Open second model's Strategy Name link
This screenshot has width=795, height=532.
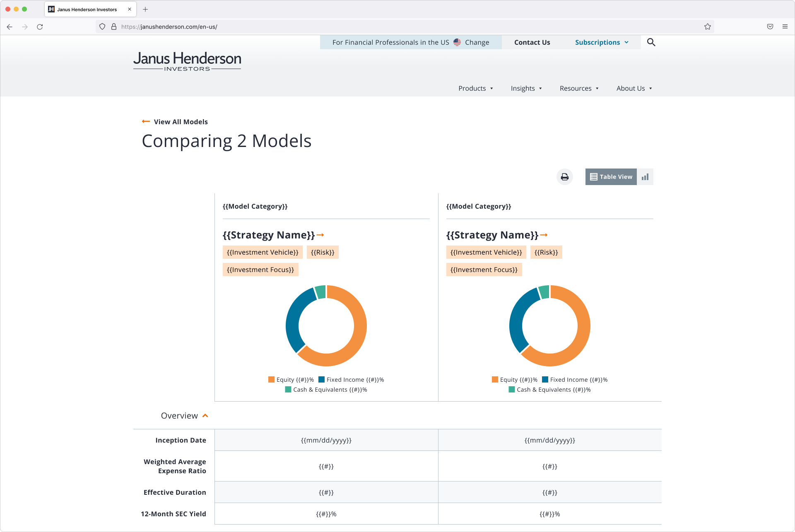(492, 235)
